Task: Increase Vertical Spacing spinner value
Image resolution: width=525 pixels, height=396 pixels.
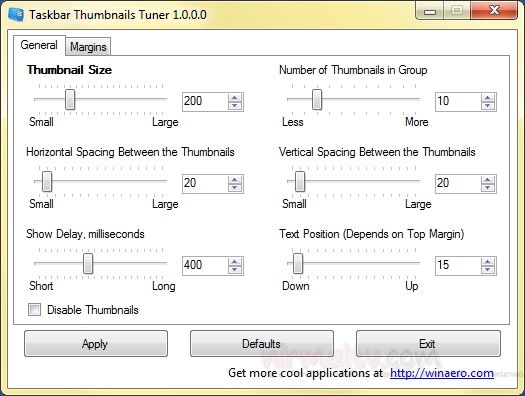Action: (x=488, y=180)
